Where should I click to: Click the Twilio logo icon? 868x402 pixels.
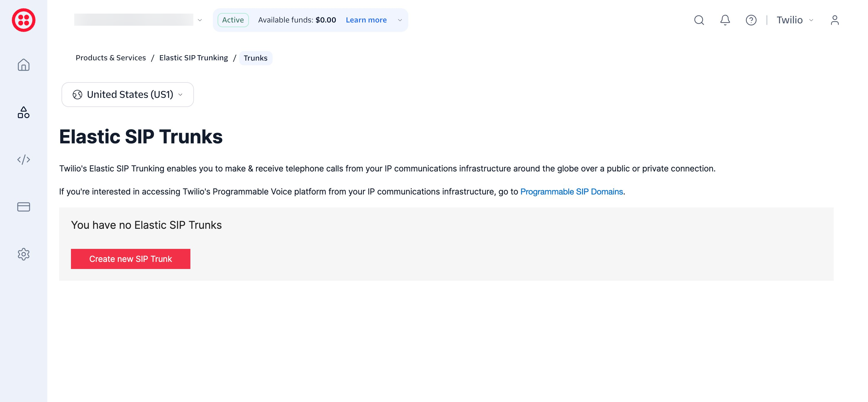click(24, 20)
